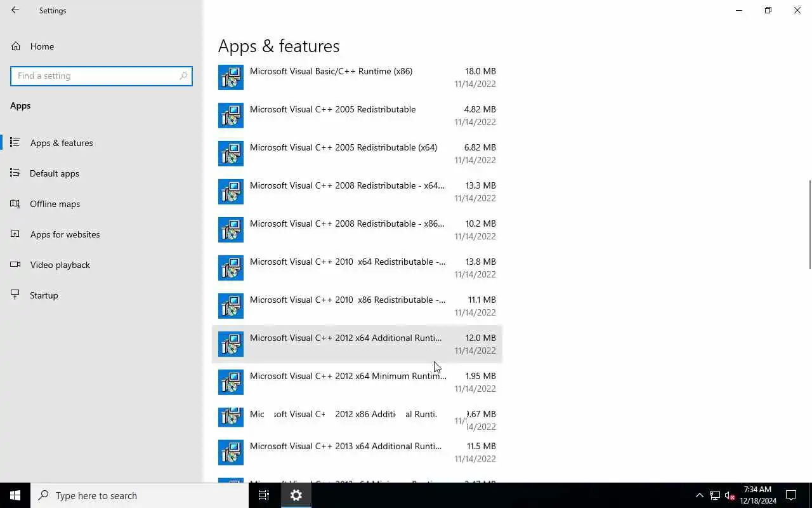This screenshot has width=812, height=508.
Task: Click the Startup sidebar icon
Action: click(15, 295)
